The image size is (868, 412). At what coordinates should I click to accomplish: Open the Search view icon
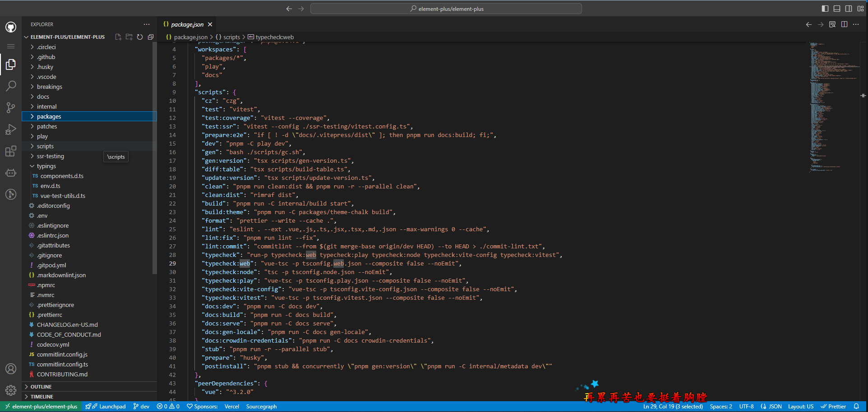[11, 86]
